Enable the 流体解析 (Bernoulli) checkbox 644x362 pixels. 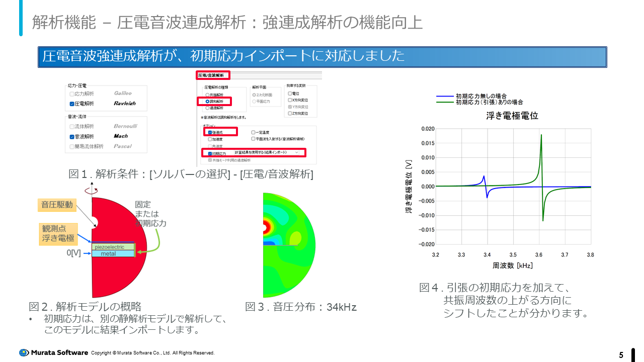coord(71,126)
